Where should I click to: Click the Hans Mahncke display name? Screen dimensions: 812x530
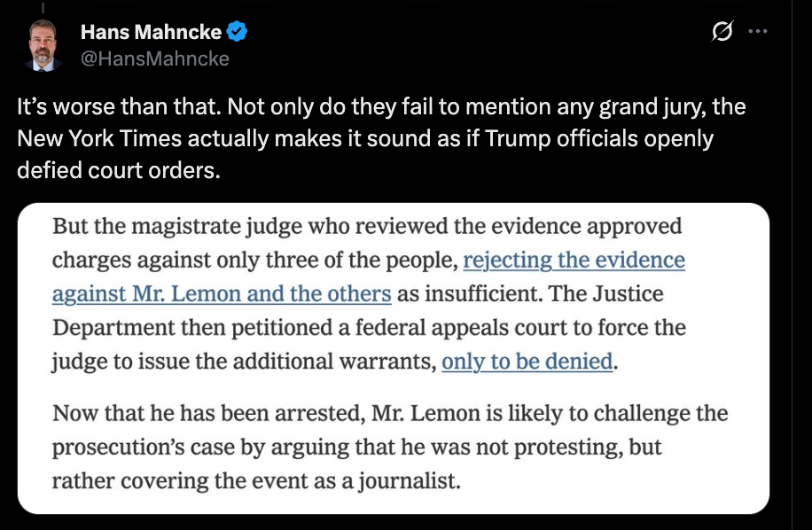151,33
